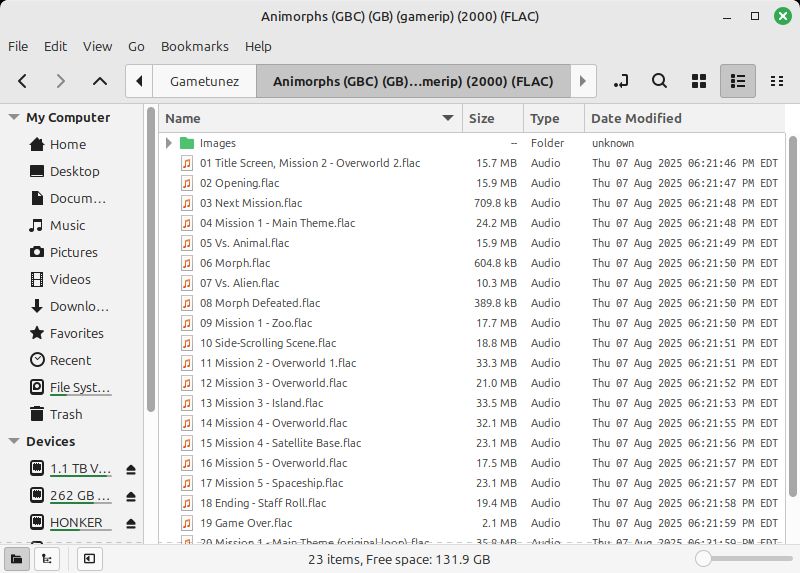This screenshot has height=573, width=800.
Task: Sort by Date Modified column
Action: 684,118
